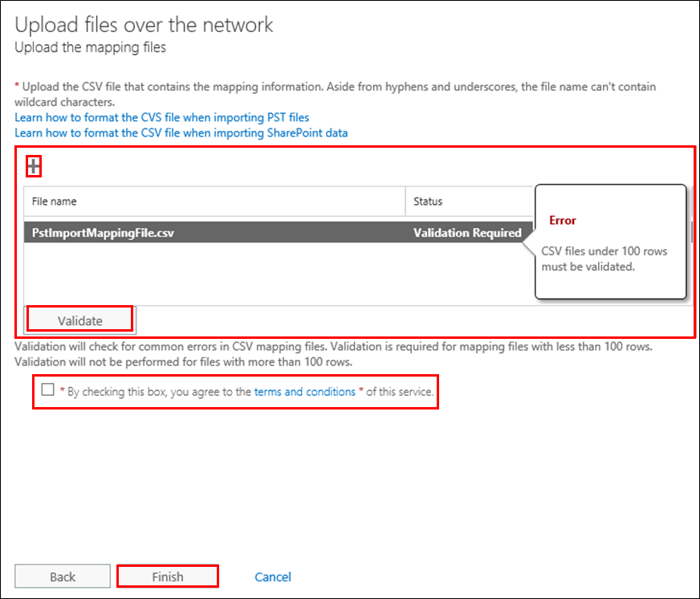
Task: Click the 'Upload the mapping files' subtitle
Action: pyautogui.click(x=90, y=47)
